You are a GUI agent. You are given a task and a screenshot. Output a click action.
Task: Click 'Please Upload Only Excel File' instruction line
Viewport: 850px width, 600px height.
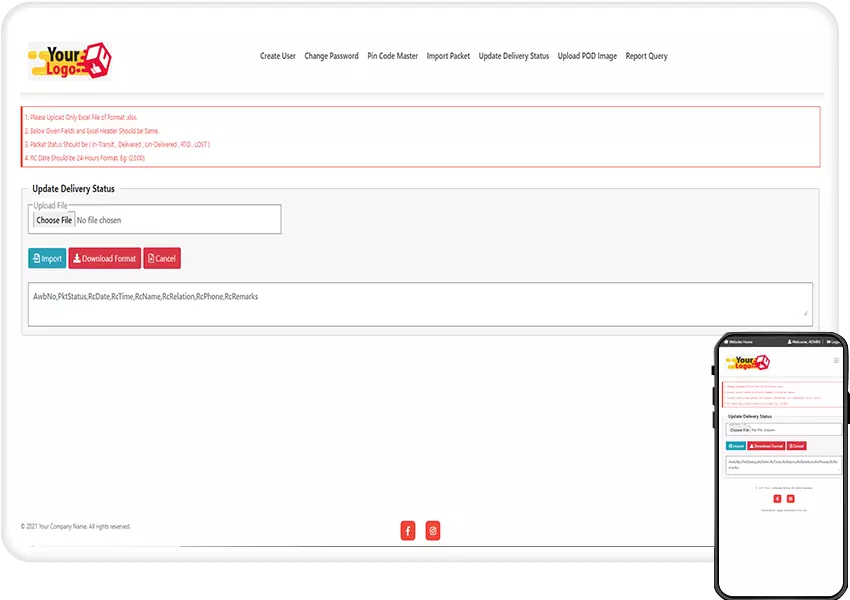tap(81, 117)
